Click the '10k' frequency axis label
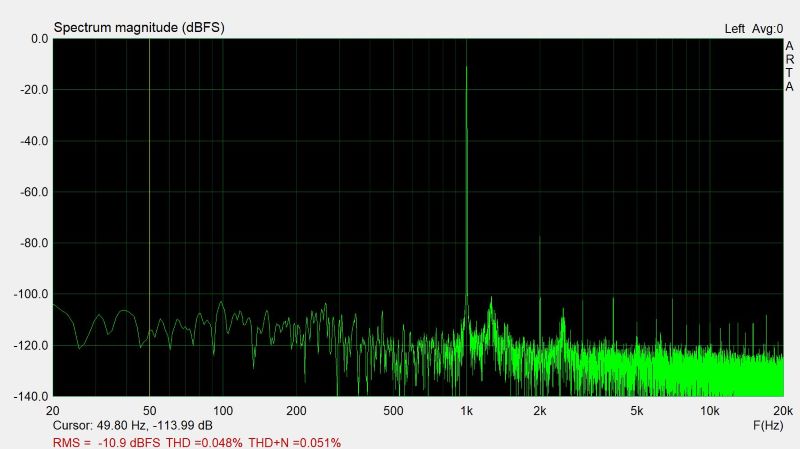The width and height of the screenshot is (800, 449). pyautogui.click(x=709, y=411)
